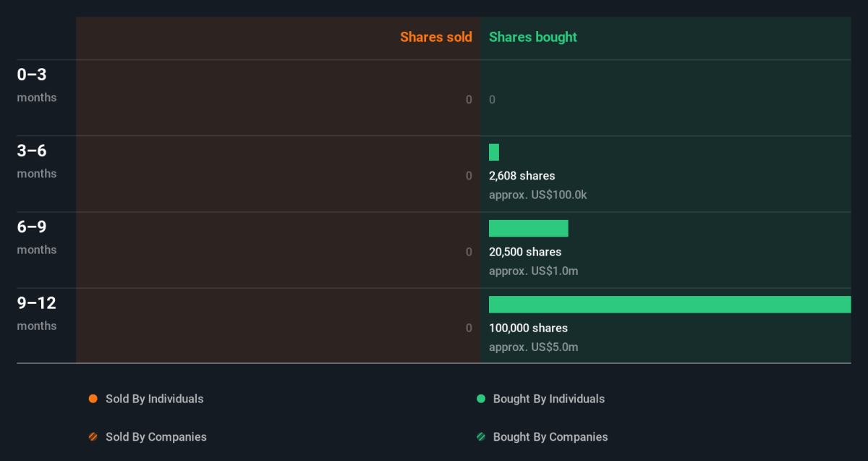
Task: Click the 6–9 months green bar
Action: (528, 229)
